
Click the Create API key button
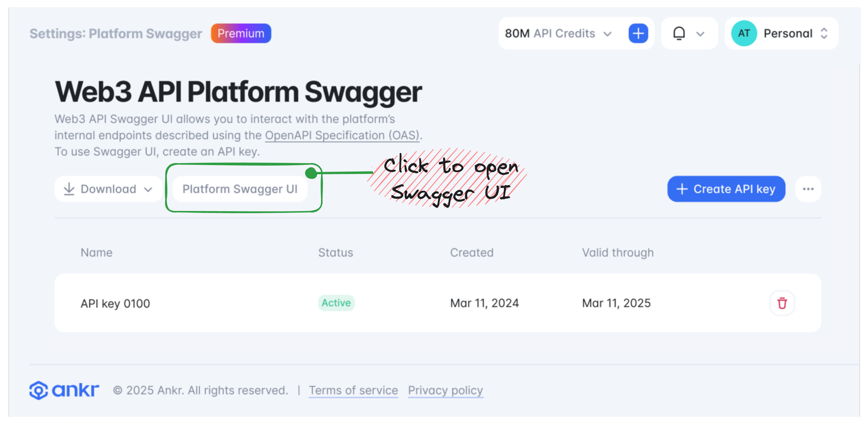(726, 189)
